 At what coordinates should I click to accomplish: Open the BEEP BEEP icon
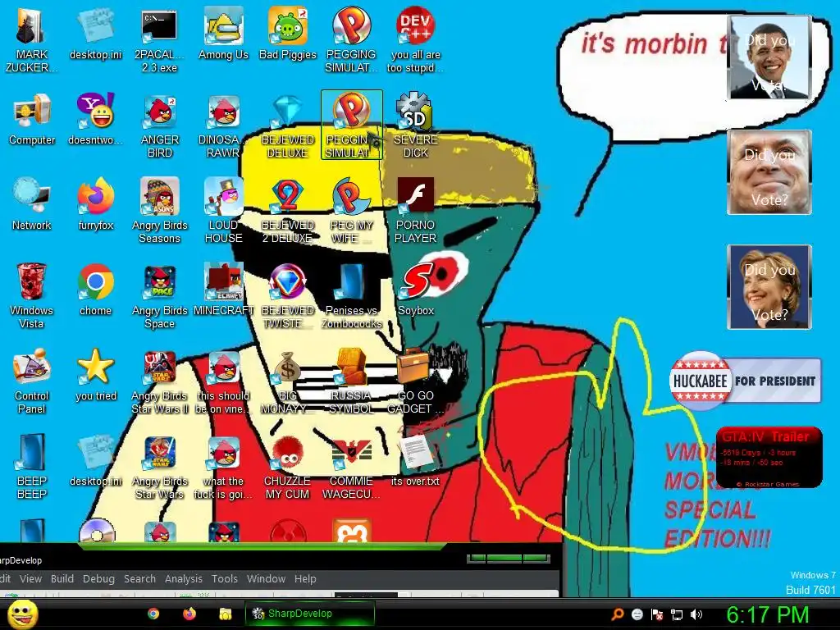(32, 467)
